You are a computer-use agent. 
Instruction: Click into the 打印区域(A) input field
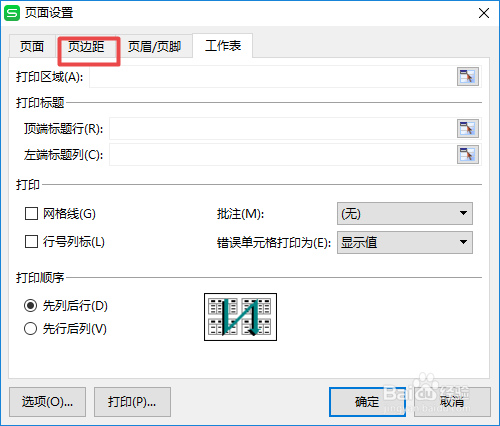click(x=273, y=77)
